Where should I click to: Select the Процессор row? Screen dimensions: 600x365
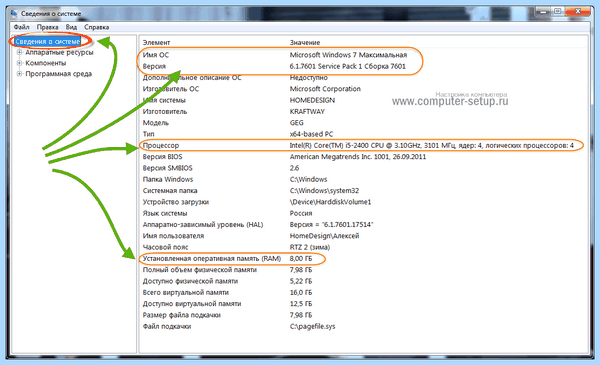click(x=364, y=145)
